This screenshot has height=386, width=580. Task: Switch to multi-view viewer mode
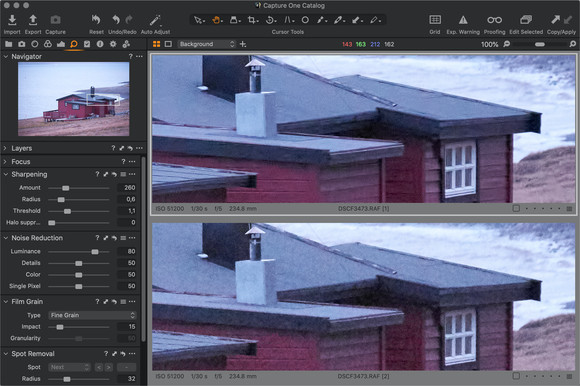[x=156, y=44]
